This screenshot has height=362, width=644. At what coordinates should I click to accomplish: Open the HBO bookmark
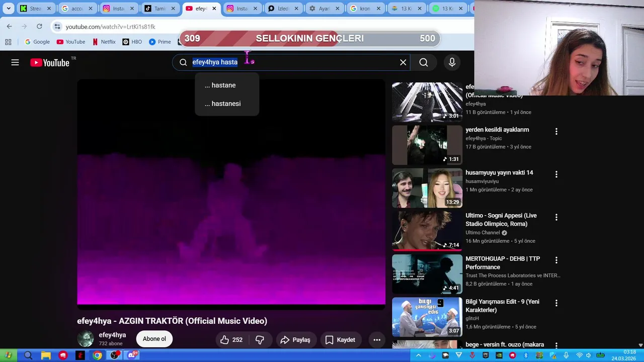click(132, 42)
